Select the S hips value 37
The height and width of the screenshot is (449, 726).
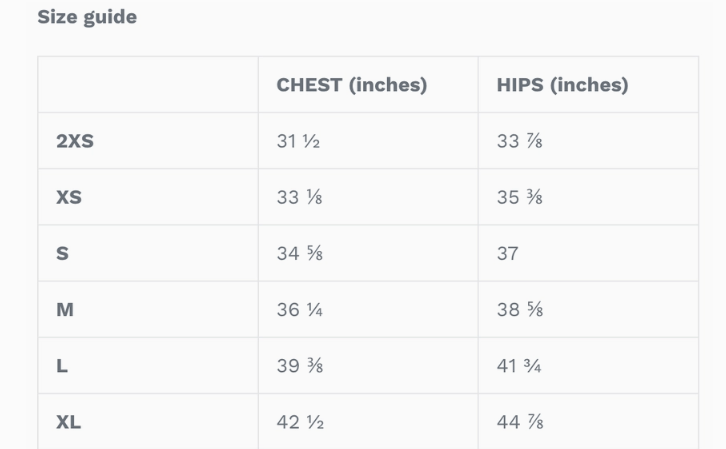click(x=508, y=253)
